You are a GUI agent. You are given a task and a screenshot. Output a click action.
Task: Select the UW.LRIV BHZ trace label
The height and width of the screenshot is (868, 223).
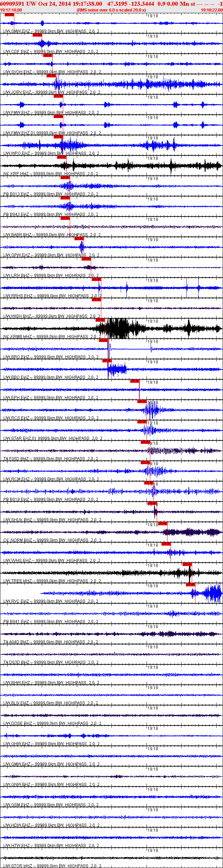[x=51, y=276]
